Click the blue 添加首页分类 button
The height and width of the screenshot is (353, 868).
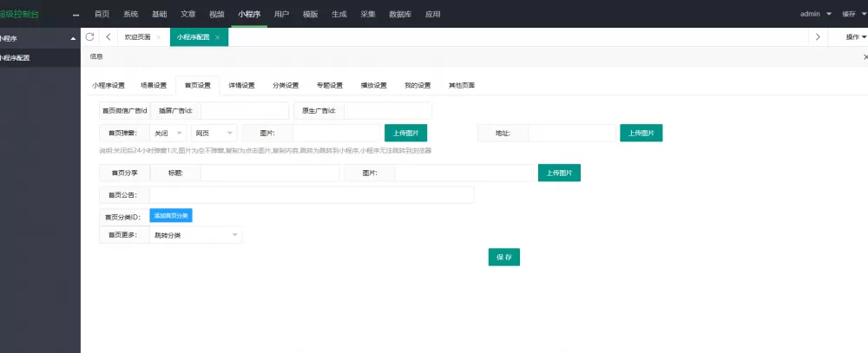[171, 215]
